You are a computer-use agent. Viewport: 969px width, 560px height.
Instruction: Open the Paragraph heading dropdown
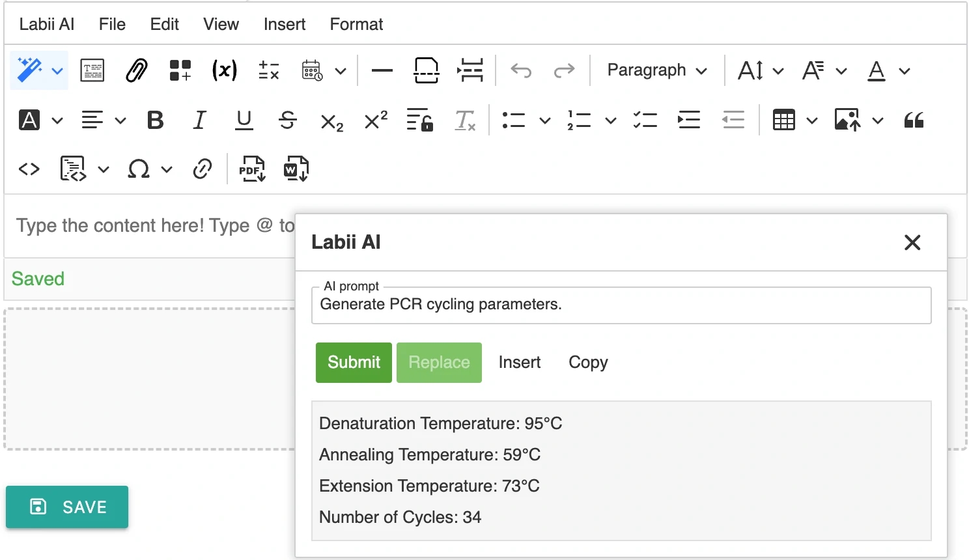tap(656, 70)
